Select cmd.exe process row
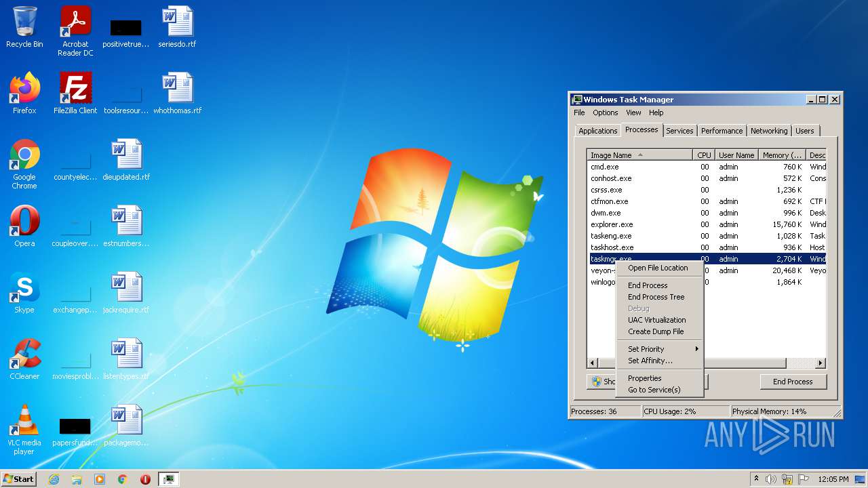868x488 pixels. 707,167
